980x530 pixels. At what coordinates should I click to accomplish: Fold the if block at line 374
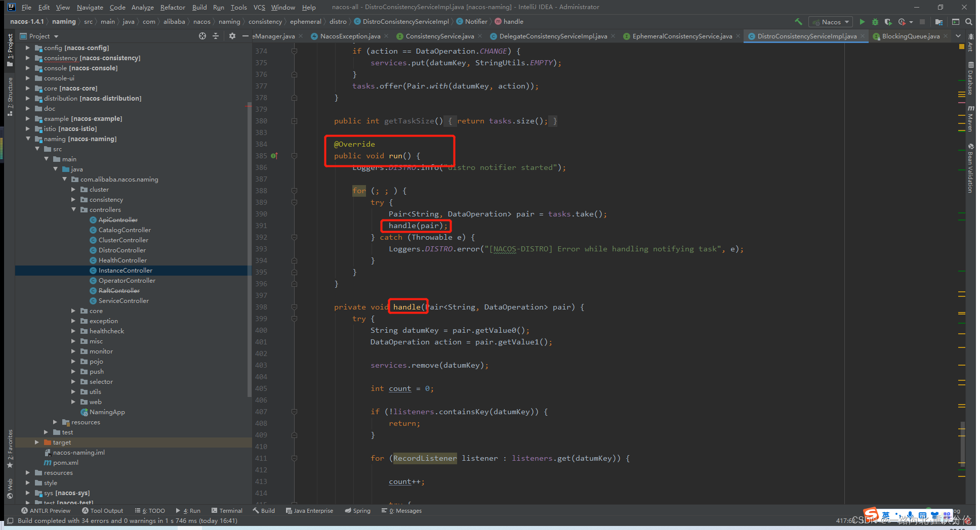[x=294, y=51]
